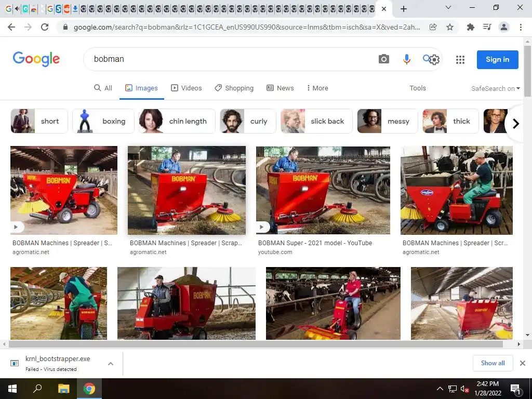Open Google apps grid
The width and height of the screenshot is (532, 399).
pyautogui.click(x=460, y=60)
